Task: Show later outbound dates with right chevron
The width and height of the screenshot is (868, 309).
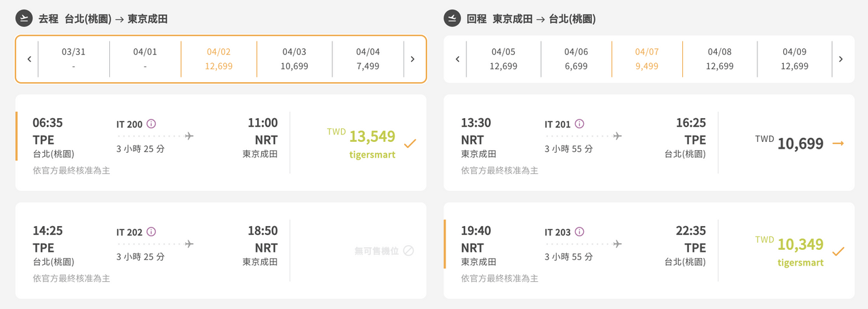Action: coord(412,59)
